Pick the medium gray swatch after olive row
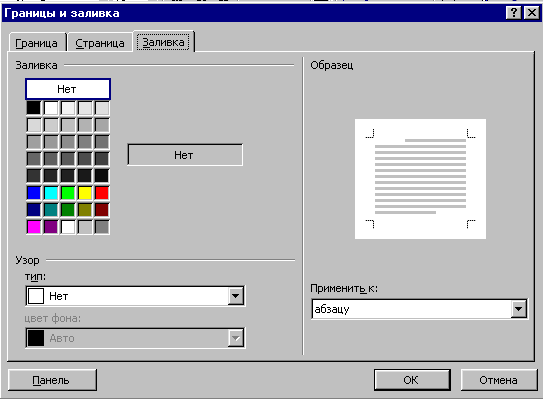The height and width of the screenshot is (399, 543). (102, 227)
